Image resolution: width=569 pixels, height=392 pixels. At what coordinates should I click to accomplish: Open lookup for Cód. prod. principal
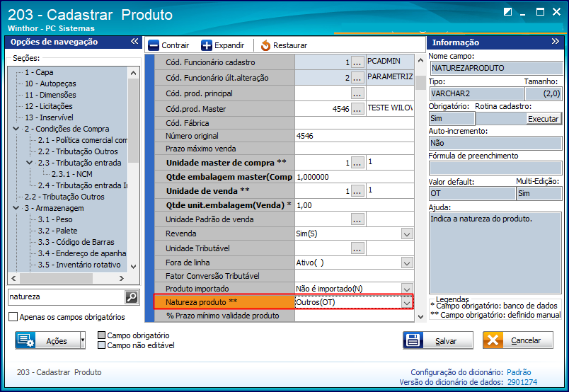pyautogui.click(x=357, y=93)
